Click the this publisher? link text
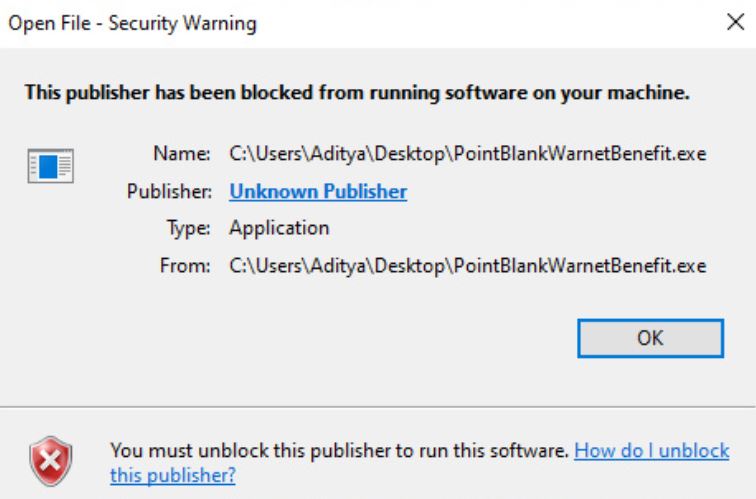Screen dimensions: 756x499 click(173, 476)
